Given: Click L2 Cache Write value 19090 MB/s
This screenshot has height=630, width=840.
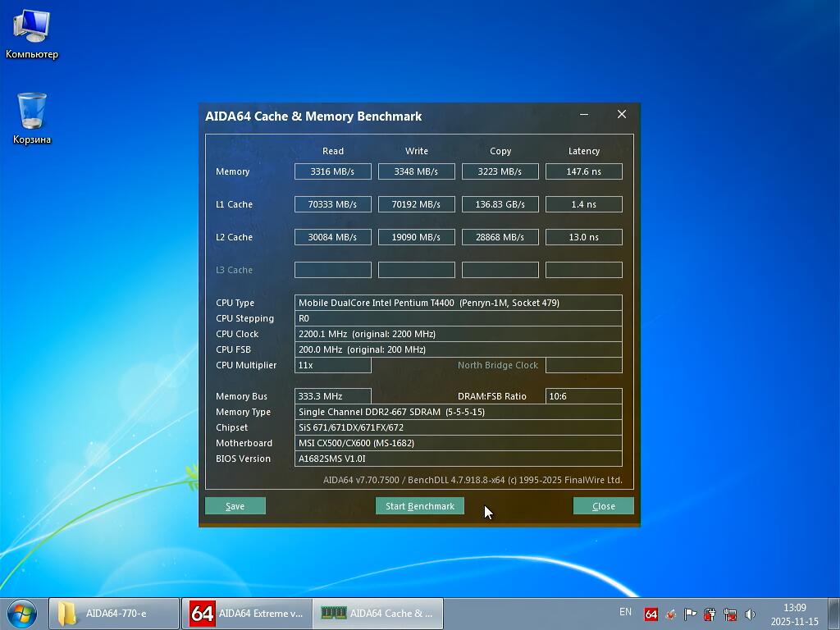Looking at the screenshot, I should click(x=416, y=237).
